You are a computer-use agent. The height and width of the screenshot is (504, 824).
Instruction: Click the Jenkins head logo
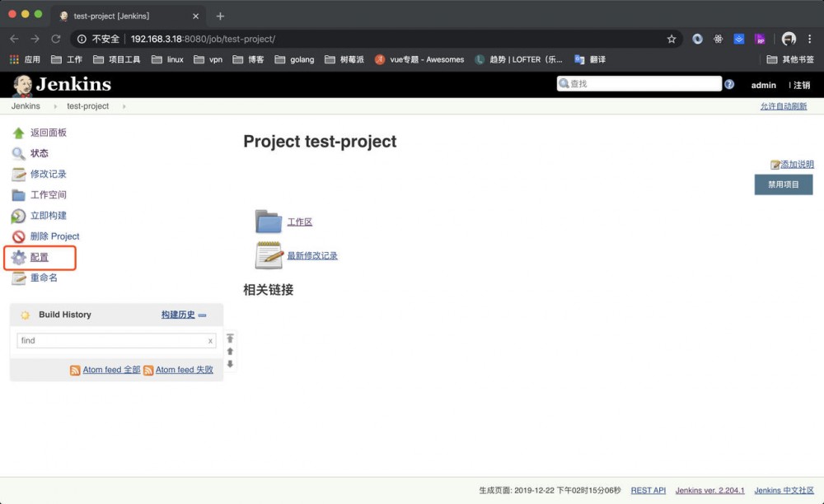(23, 84)
